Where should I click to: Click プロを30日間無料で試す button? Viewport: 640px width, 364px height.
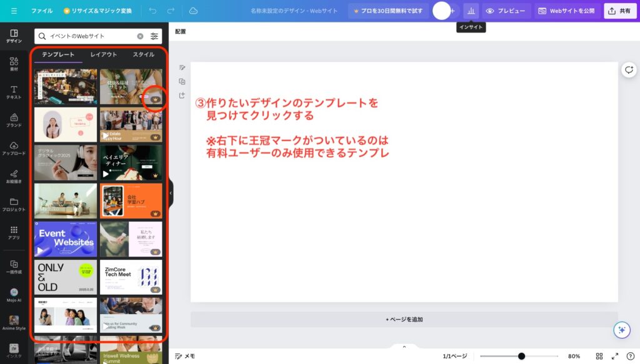click(x=389, y=11)
